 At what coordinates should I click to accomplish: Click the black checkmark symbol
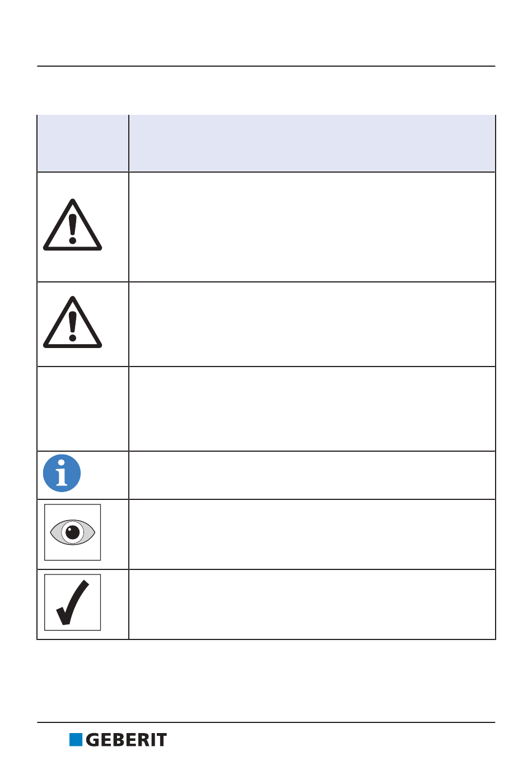72,602
